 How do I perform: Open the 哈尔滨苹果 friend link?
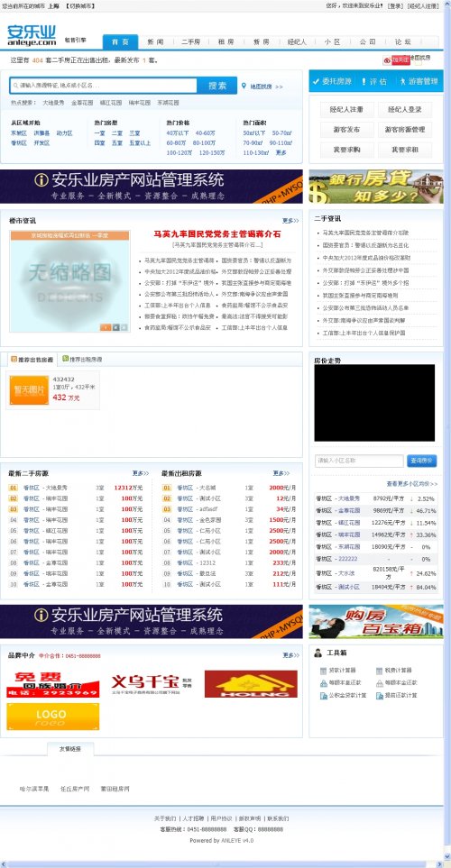(34, 789)
